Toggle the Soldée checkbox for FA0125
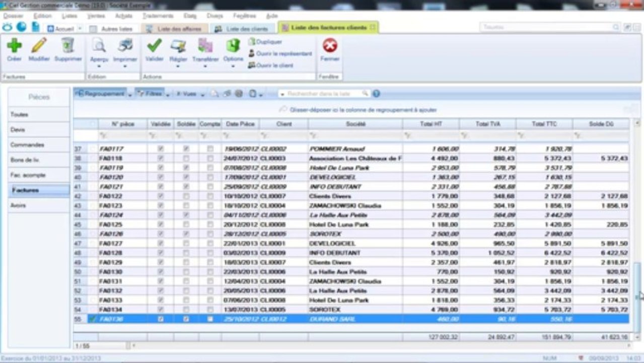 186,224
